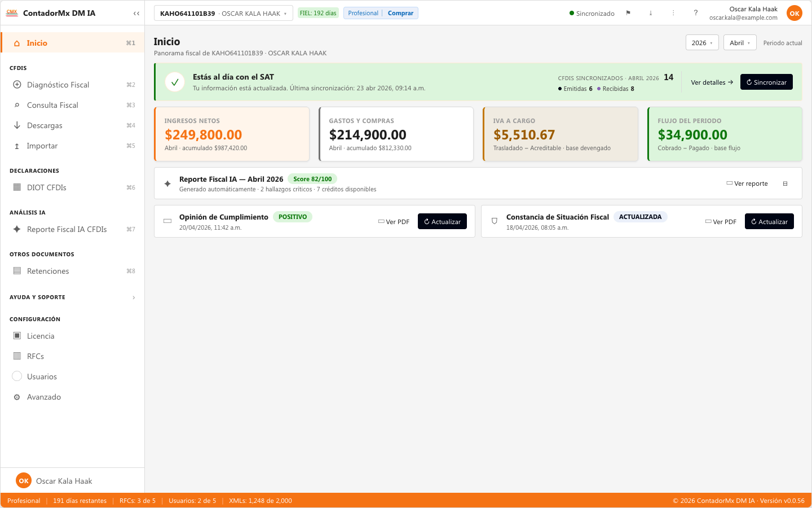Click the Usuarios circle icon
The height and width of the screenshot is (508, 812).
click(17, 376)
